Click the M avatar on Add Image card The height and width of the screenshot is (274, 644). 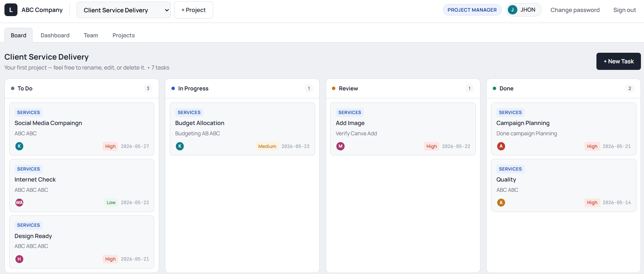coord(340,146)
